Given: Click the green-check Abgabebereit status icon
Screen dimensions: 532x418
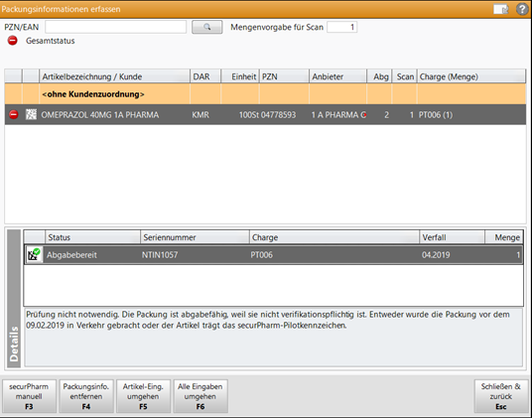Looking at the screenshot, I should coord(34,255).
